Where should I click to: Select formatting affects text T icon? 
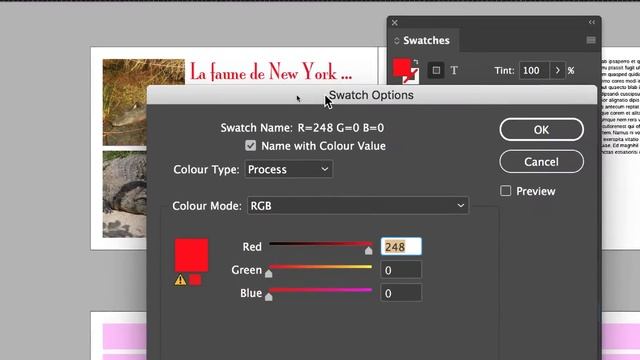point(454,71)
